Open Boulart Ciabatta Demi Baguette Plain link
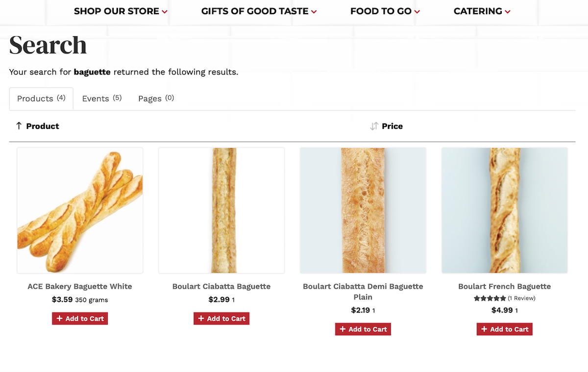The height and width of the screenshot is (372, 588). [x=363, y=291]
